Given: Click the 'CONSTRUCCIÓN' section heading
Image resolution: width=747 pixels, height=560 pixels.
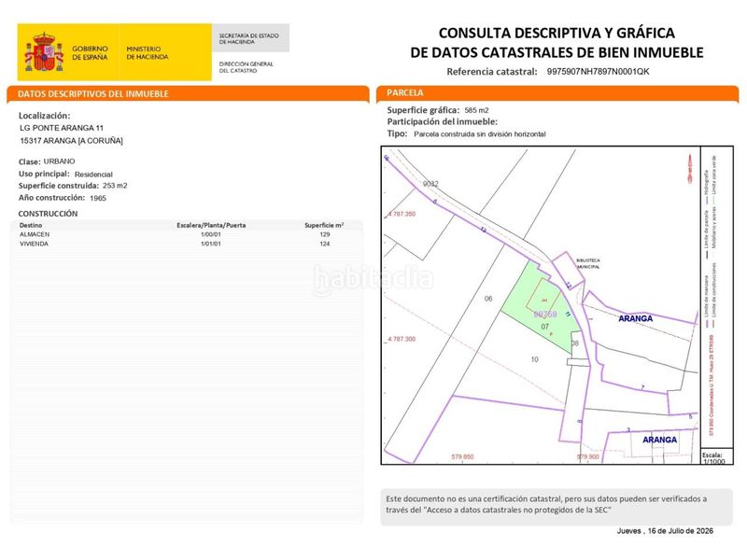Looking at the screenshot, I should (49, 214).
